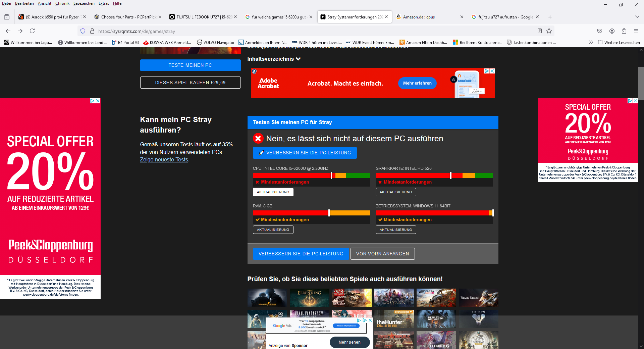Viewport: 644px width, 349px height.
Task: Reload the current page
Action: [32, 31]
